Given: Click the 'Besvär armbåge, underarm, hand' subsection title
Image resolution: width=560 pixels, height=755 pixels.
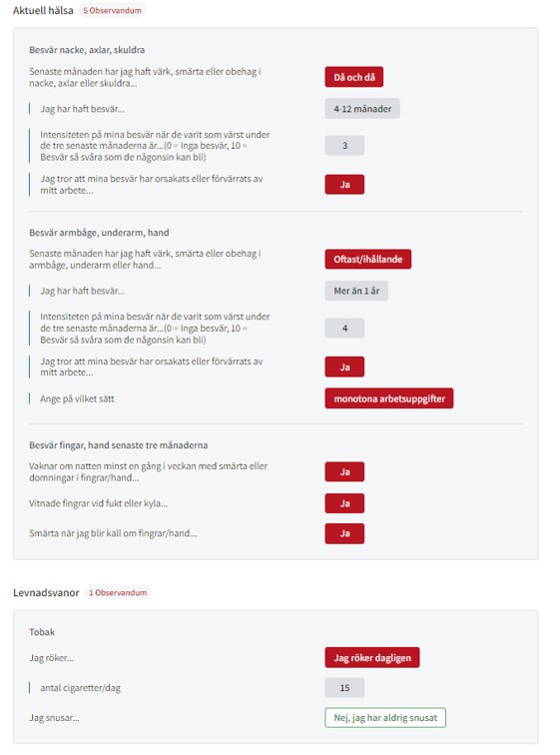Looking at the screenshot, I should coord(99,233).
